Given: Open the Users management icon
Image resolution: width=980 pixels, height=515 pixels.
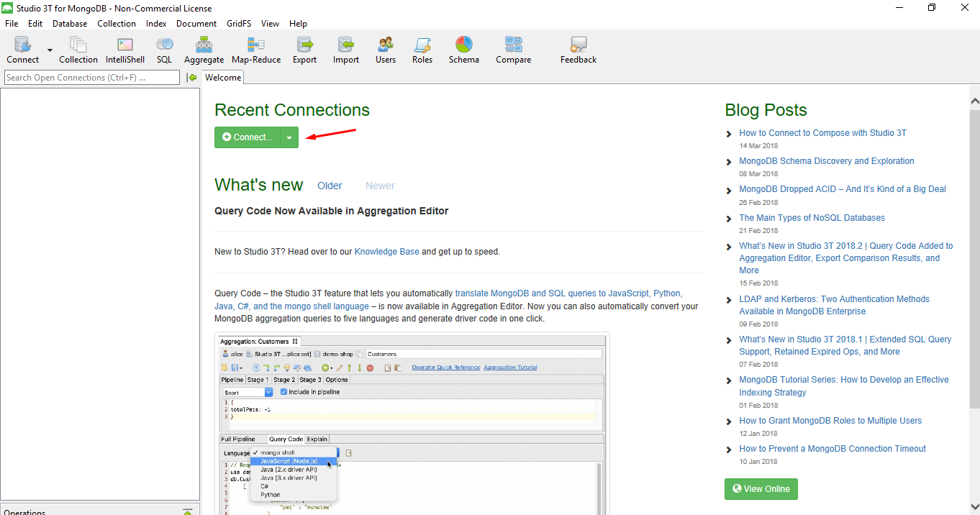Looking at the screenshot, I should [x=386, y=50].
